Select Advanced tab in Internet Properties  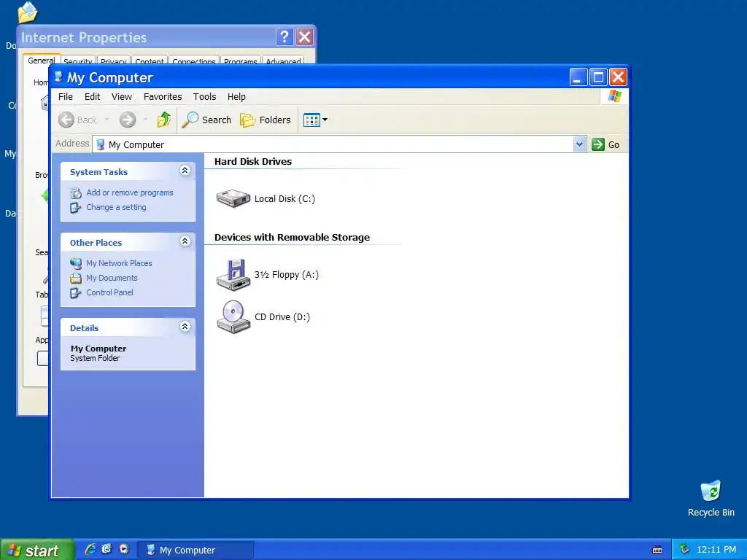point(283,61)
